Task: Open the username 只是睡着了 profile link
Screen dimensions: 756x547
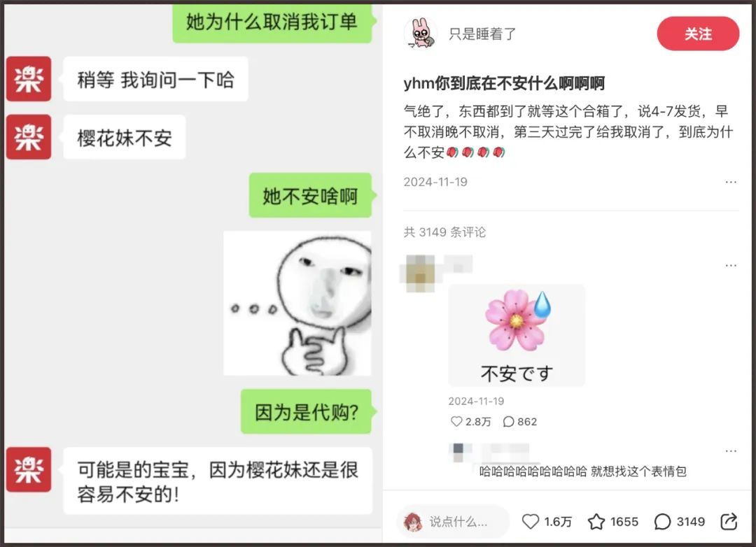Action: (482, 34)
